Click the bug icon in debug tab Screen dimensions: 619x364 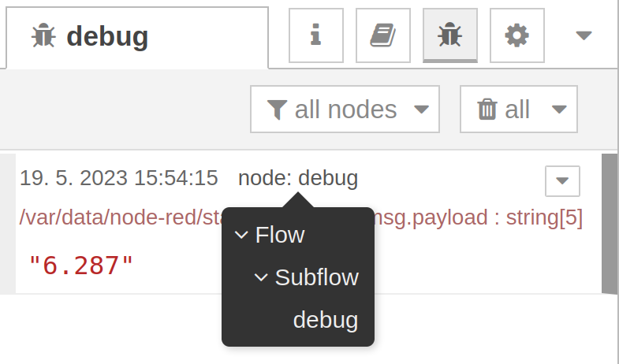pyautogui.click(x=43, y=36)
